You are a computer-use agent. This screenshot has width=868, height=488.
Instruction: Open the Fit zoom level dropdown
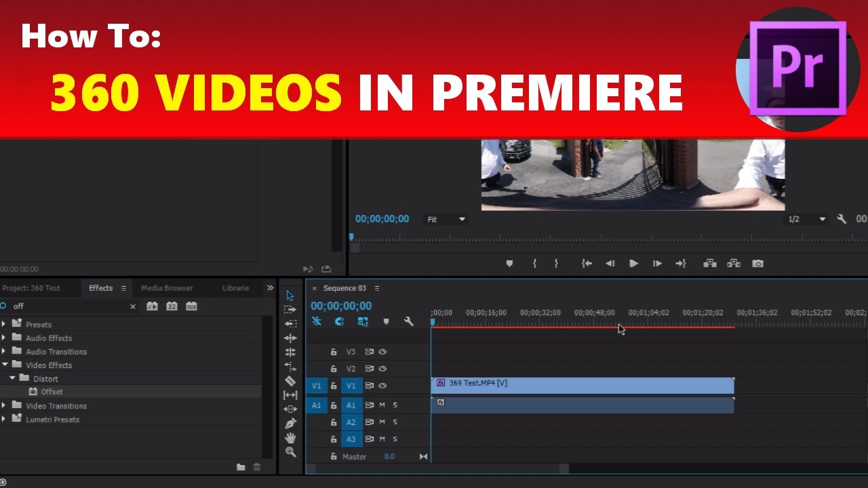[446, 220]
